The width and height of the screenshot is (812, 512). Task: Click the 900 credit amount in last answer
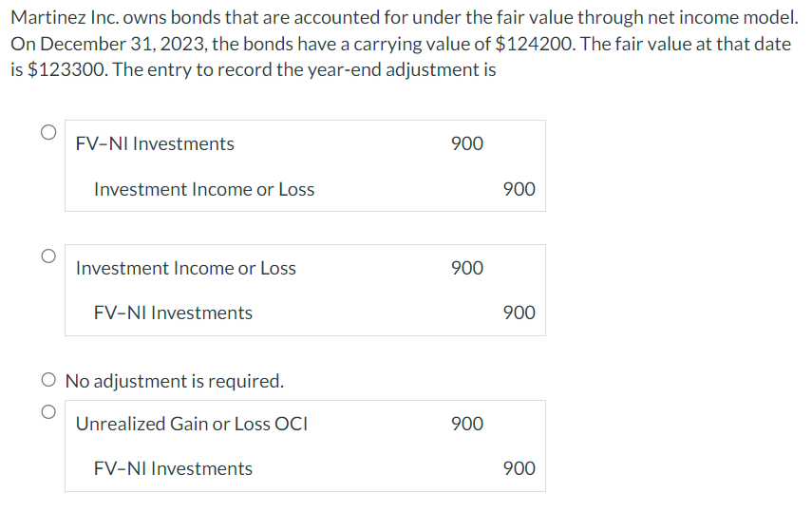click(x=519, y=468)
